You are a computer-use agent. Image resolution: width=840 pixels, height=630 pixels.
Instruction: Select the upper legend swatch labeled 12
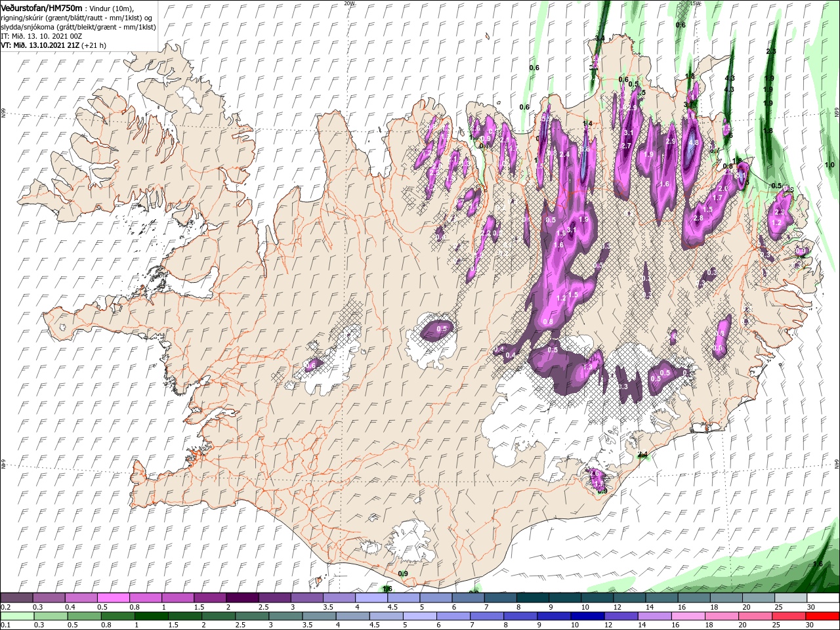click(x=629, y=598)
